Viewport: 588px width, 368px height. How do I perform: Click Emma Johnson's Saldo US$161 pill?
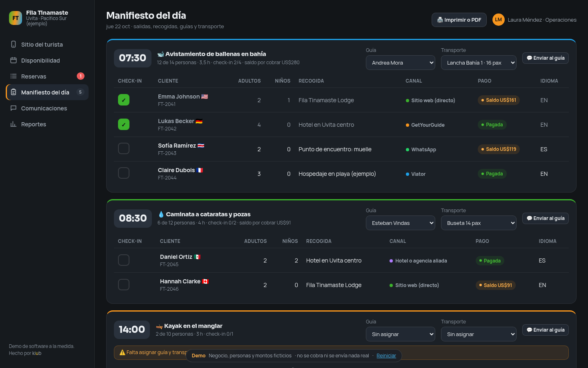pyautogui.click(x=499, y=100)
